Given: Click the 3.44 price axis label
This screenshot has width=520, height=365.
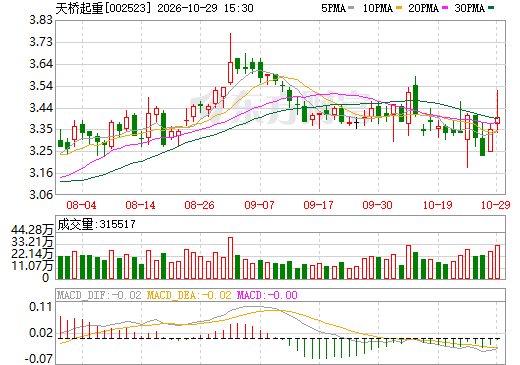Looking at the screenshot, I should (41, 108).
